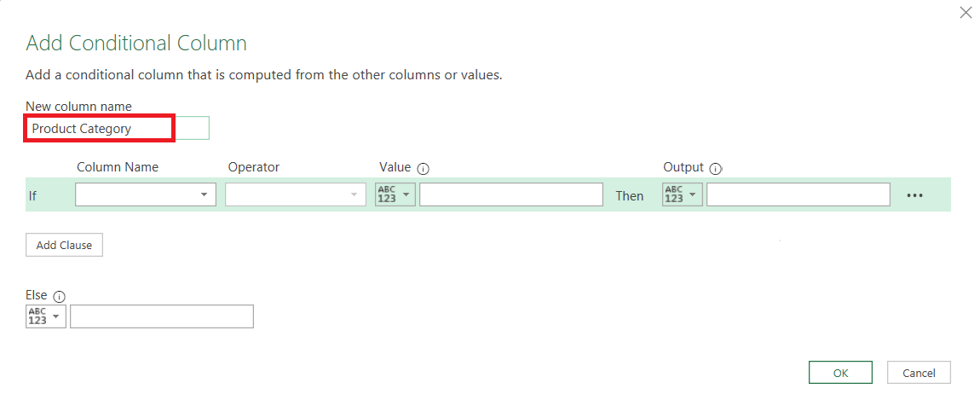The width and height of the screenshot is (980, 406).
Task: Click the Else info icon
Action: [x=60, y=297]
